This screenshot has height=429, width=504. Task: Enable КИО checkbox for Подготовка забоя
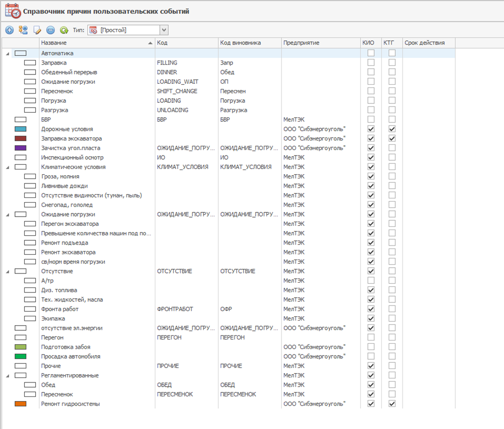coord(370,347)
